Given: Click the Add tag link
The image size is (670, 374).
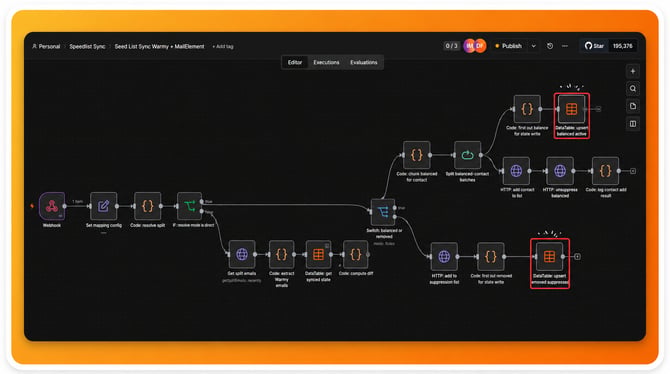Looking at the screenshot, I should [223, 47].
